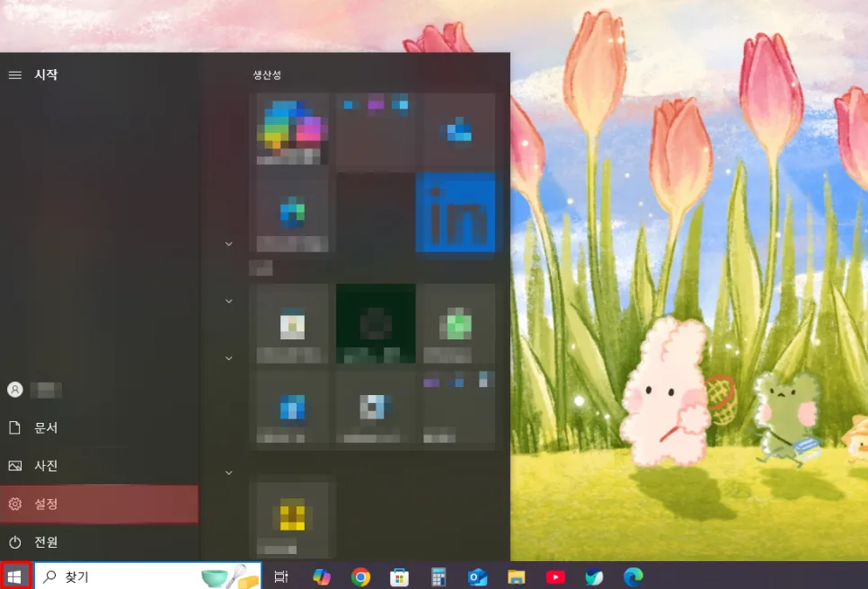The width and height of the screenshot is (868, 589).
Task: Open File Explorer from the taskbar
Action: point(516,576)
